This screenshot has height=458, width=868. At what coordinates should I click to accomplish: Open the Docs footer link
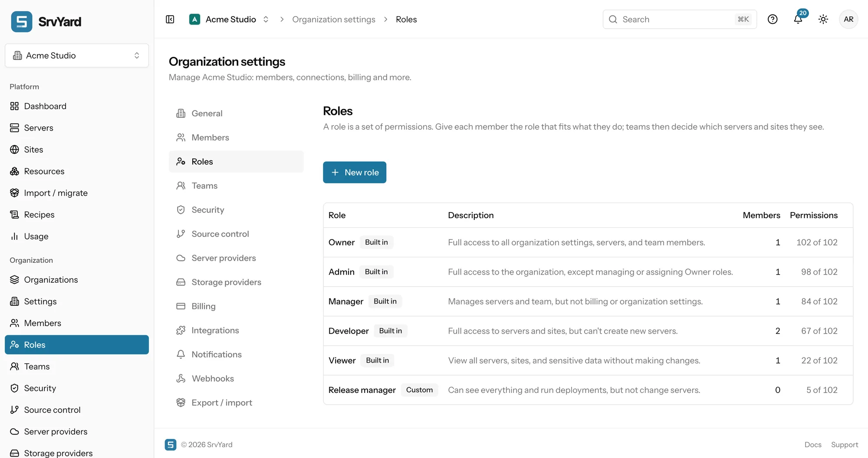pos(813,445)
